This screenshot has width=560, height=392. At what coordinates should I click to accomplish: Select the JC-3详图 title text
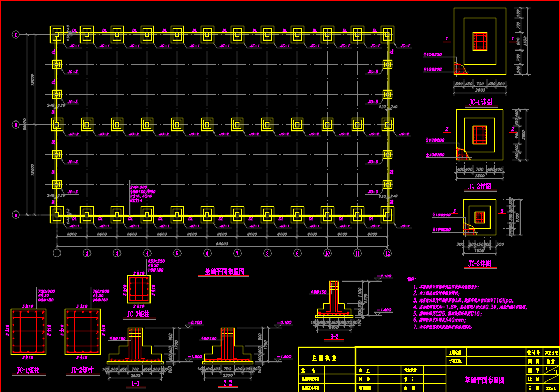[480, 264]
